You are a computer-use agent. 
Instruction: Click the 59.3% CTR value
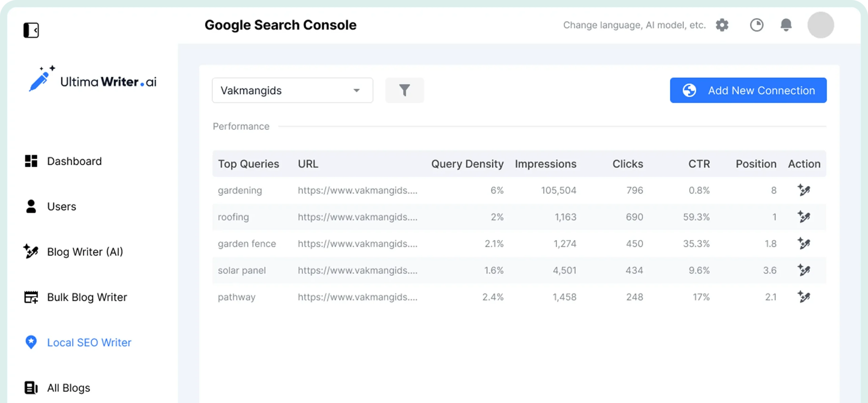click(696, 217)
